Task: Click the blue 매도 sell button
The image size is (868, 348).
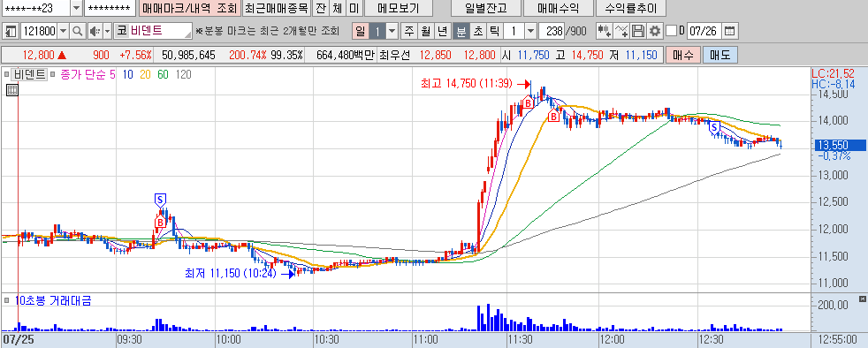Action: (x=720, y=55)
